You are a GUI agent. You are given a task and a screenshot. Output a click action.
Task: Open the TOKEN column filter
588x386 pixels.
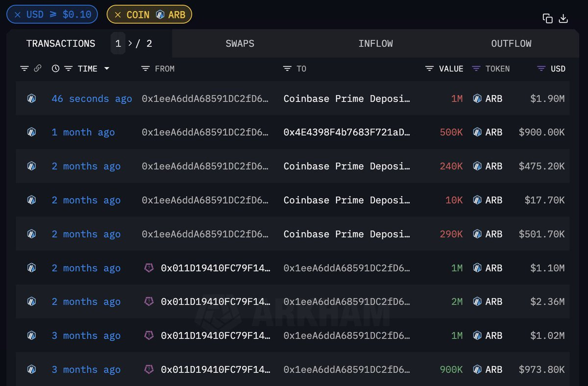[476, 69]
